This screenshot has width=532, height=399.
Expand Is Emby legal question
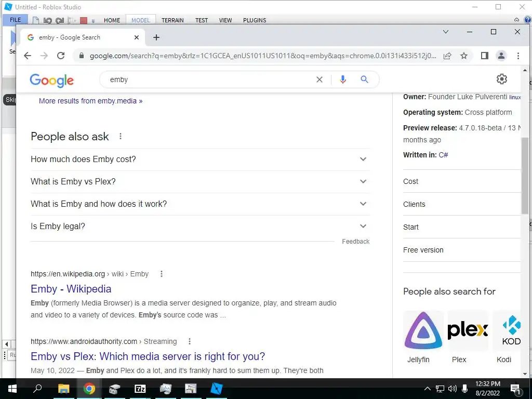tap(200, 227)
